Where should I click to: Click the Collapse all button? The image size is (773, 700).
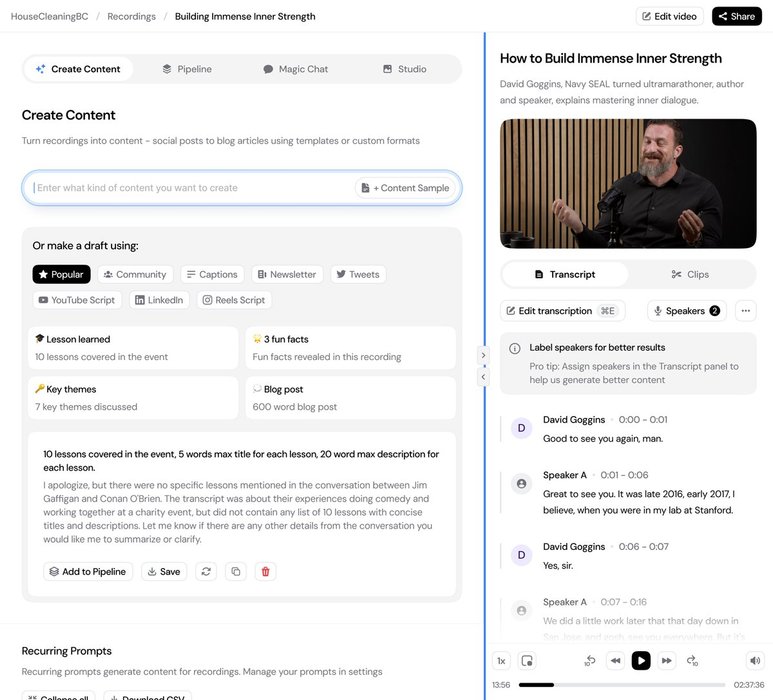tap(59, 696)
